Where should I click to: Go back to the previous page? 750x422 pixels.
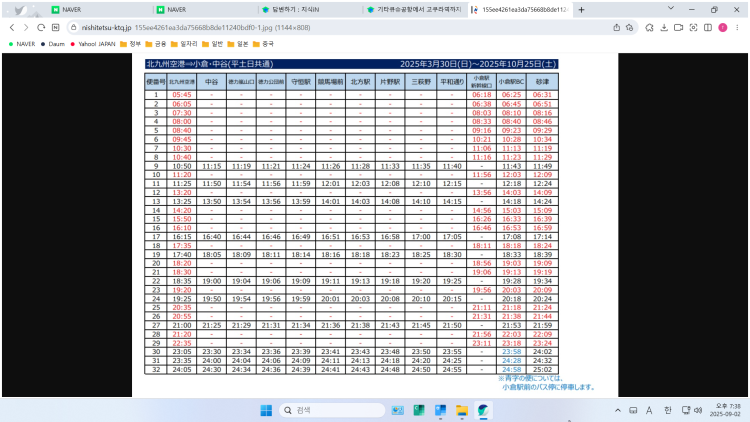pos(12,28)
